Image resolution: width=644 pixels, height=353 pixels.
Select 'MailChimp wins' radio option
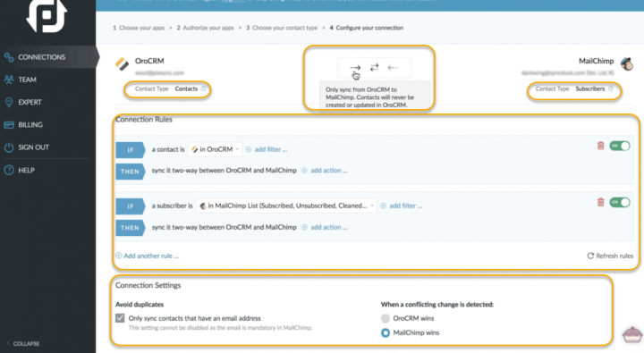386,332
